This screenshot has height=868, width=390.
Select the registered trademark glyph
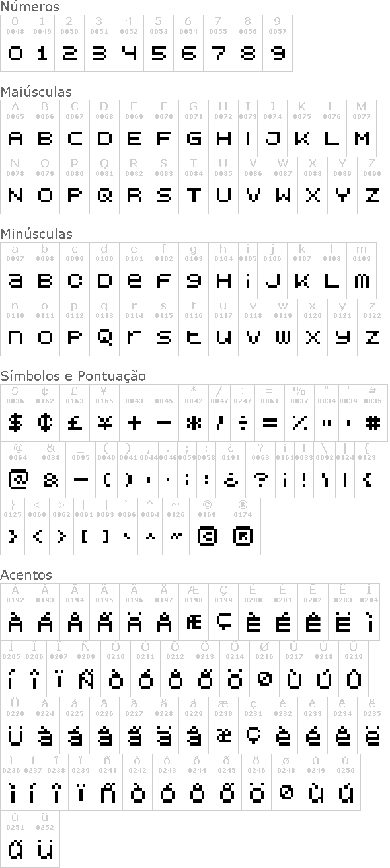tap(243, 535)
